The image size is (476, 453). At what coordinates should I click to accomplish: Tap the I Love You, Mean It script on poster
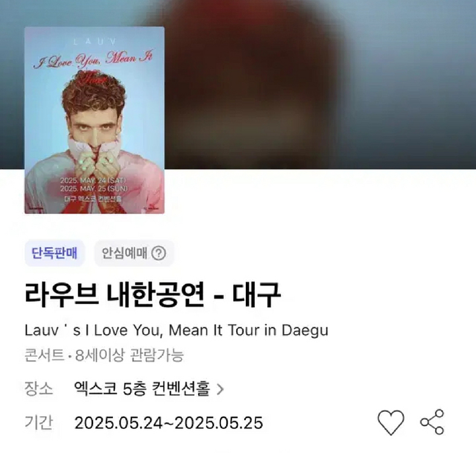point(92,59)
